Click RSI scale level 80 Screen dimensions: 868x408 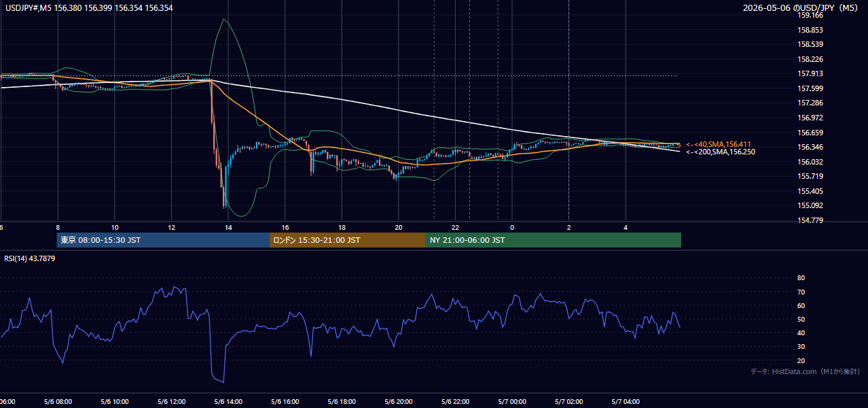pyautogui.click(x=801, y=278)
